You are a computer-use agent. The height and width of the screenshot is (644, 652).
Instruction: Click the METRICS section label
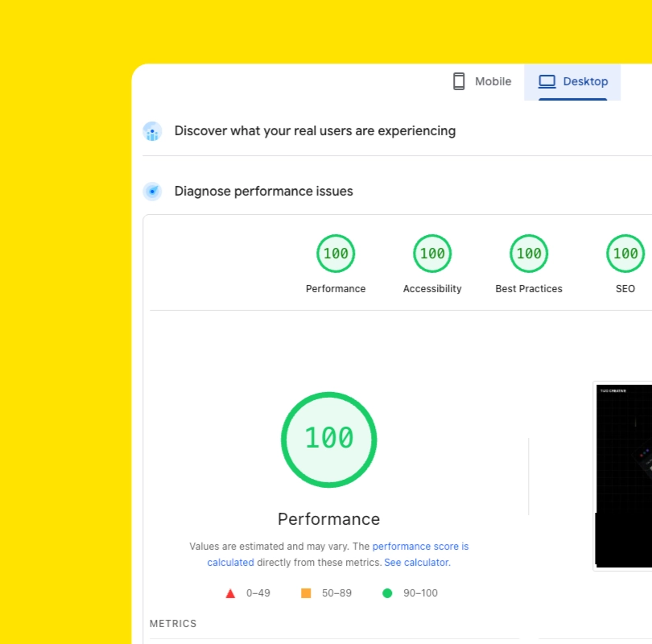(173, 624)
